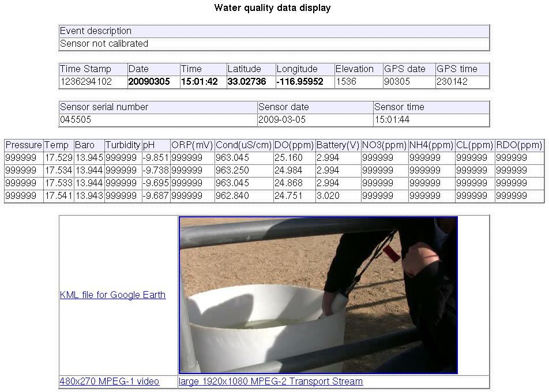Click the 'Sensor serial number' header
This screenshot has height=392, width=549.
coord(157,107)
